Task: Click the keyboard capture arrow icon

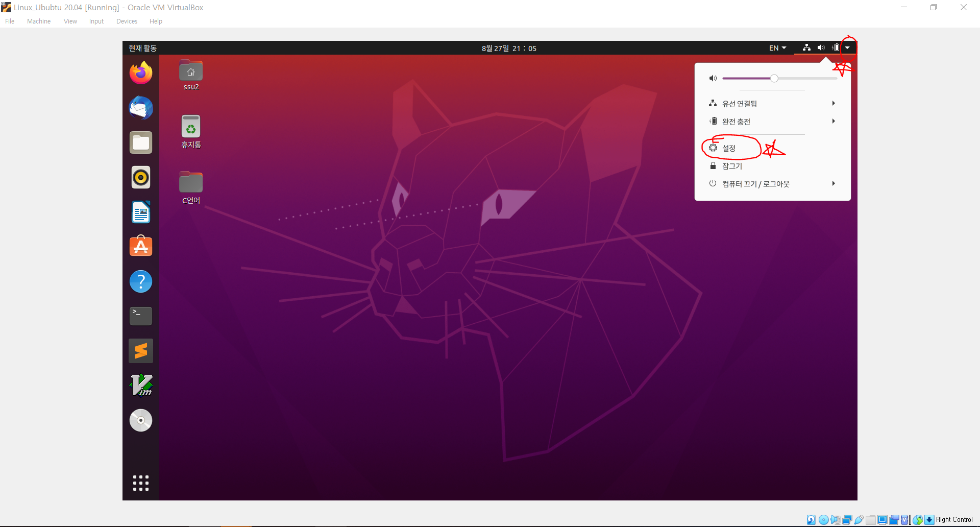Action: [929, 520]
